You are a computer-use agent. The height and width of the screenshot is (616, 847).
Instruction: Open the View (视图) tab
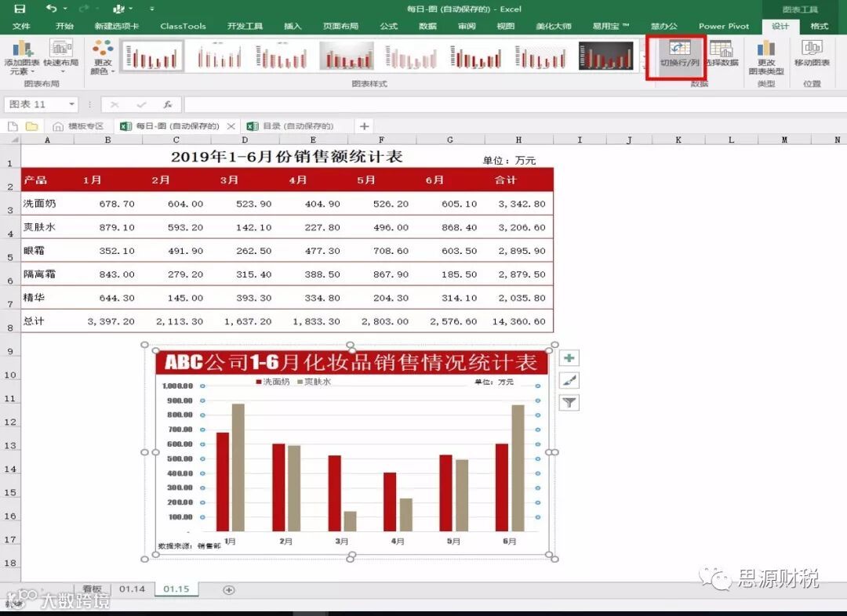point(506,26)
